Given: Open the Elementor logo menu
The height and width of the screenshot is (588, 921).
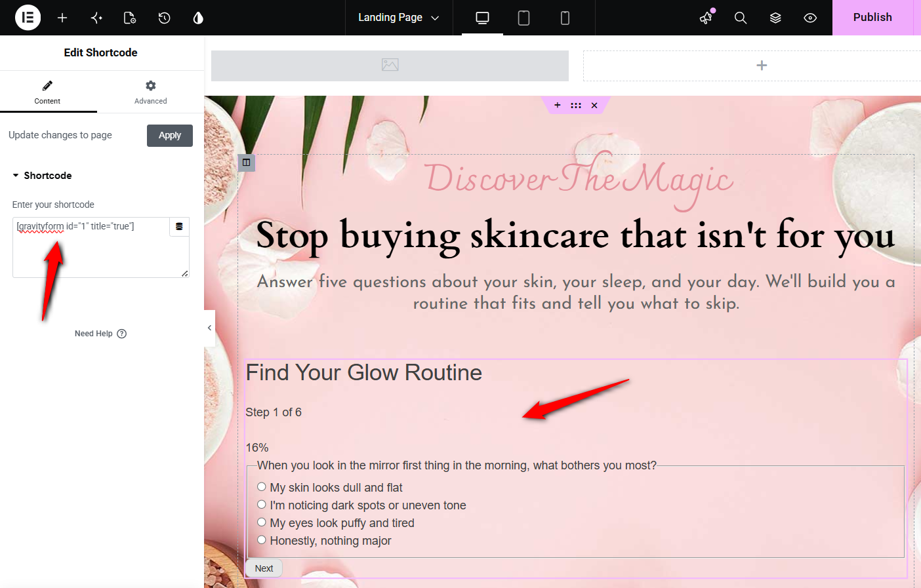Looking at the screenshot, I should coord(28,18).
